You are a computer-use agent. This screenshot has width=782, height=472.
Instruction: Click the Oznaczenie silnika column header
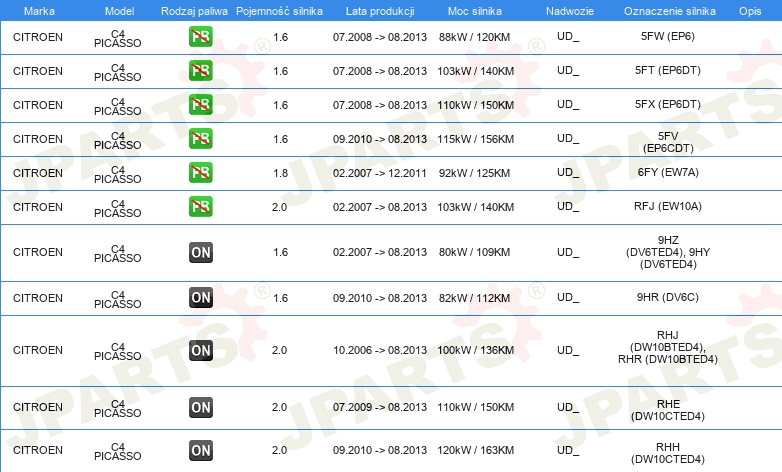[669, 11]
